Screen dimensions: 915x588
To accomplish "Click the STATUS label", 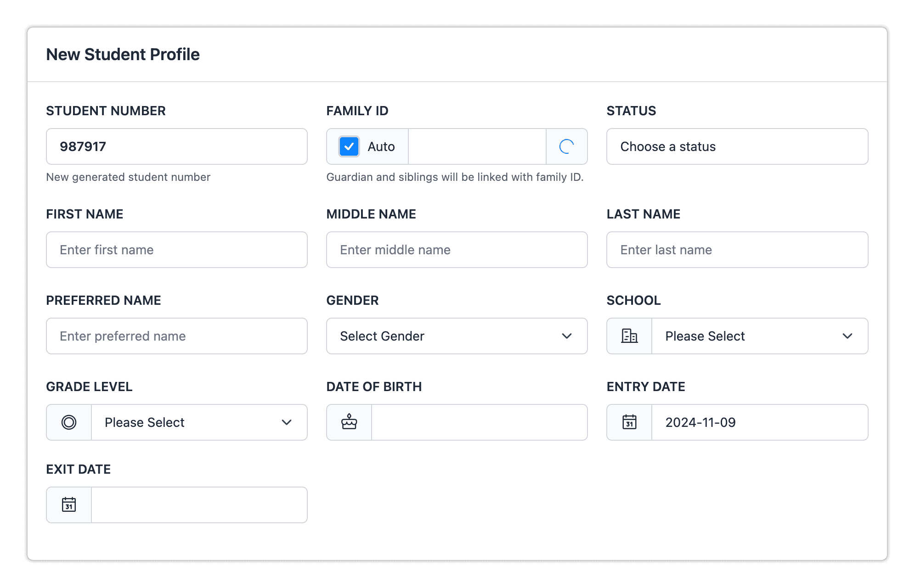I will [x=631, y=111].
